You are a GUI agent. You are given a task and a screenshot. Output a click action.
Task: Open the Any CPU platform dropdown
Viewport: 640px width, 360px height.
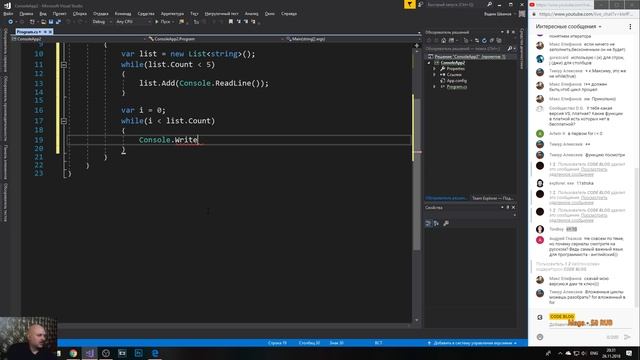pos(133,22)
